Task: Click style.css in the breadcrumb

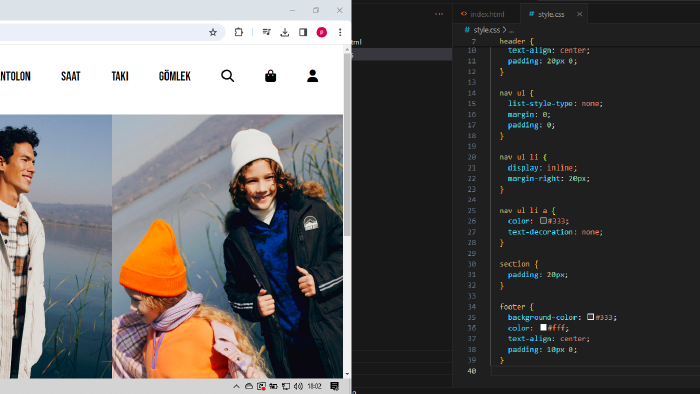Action: (486, 30)
